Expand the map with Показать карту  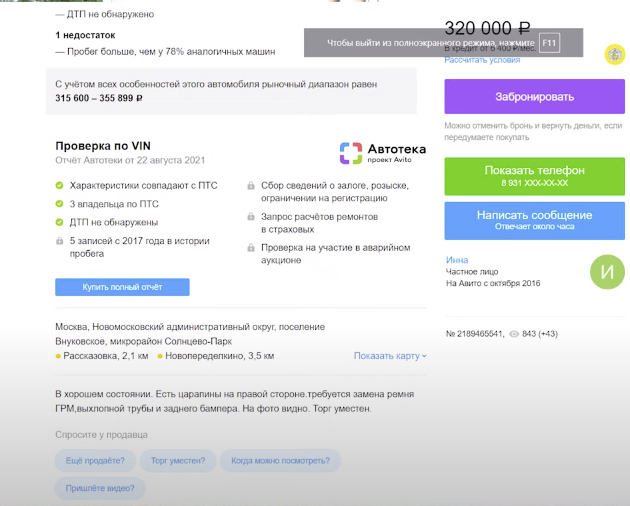[390, 356]
